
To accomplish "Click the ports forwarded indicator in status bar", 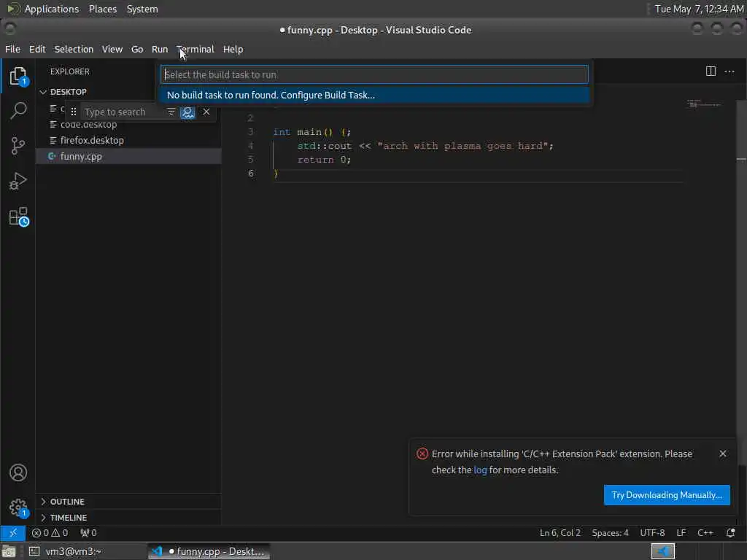I will [88, 532].
